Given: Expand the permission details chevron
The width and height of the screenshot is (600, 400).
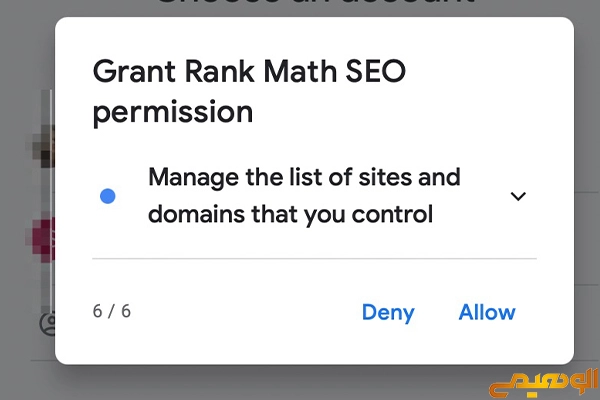Looking at the screenshot, I should (x=518, y=196).
